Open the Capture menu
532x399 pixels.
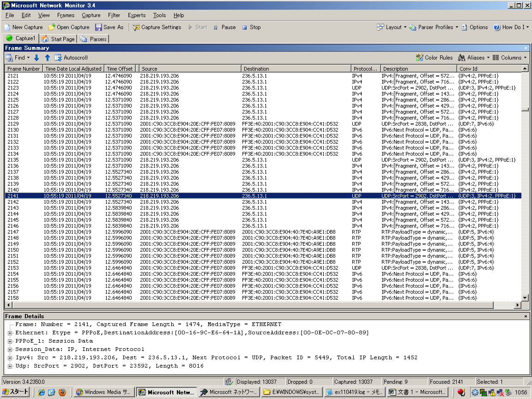91,15
